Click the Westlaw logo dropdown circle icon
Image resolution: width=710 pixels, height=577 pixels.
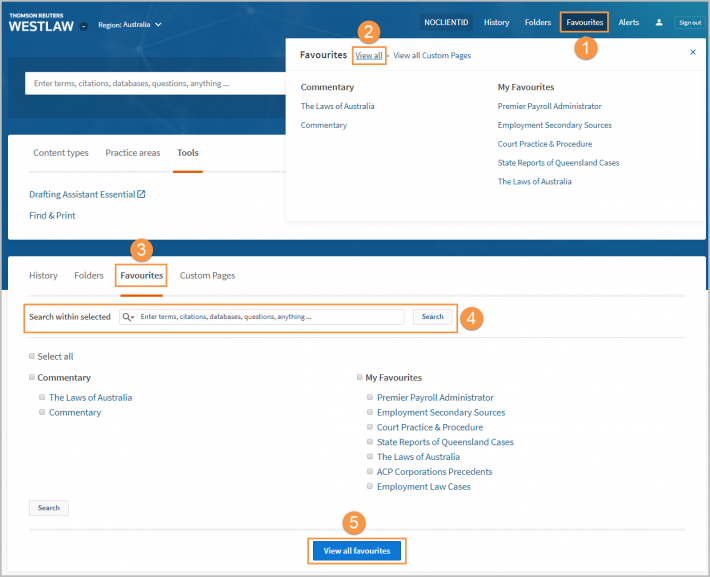[84, 26]
